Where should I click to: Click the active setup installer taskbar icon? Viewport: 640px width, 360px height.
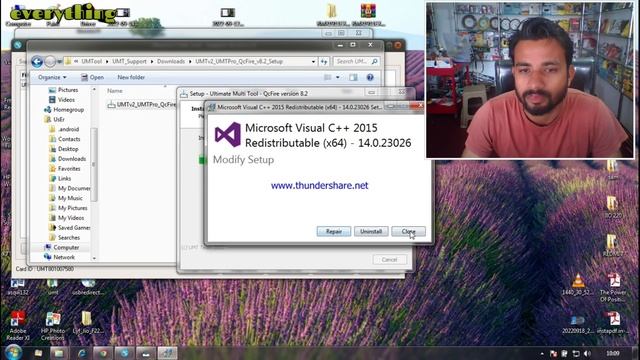pyautogui.click(x=167, y=353)
